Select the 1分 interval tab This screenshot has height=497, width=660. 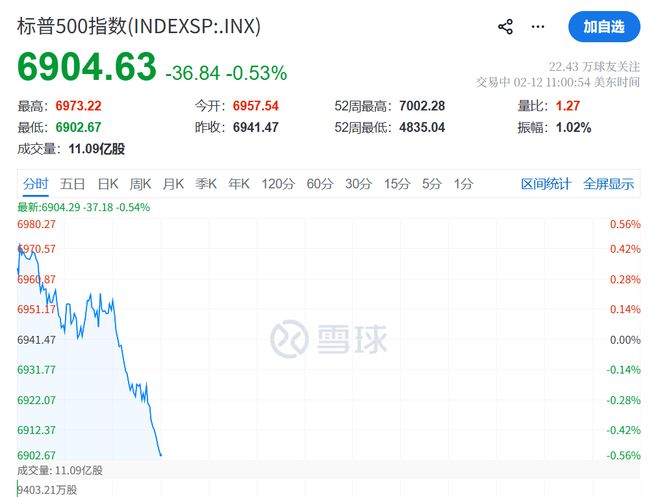tap(463, 184)
